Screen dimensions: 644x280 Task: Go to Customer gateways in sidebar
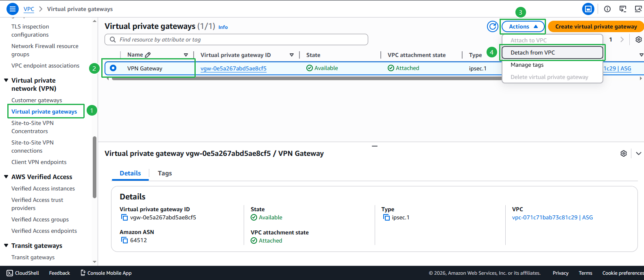pyautogui.click(x=37, y=100)
